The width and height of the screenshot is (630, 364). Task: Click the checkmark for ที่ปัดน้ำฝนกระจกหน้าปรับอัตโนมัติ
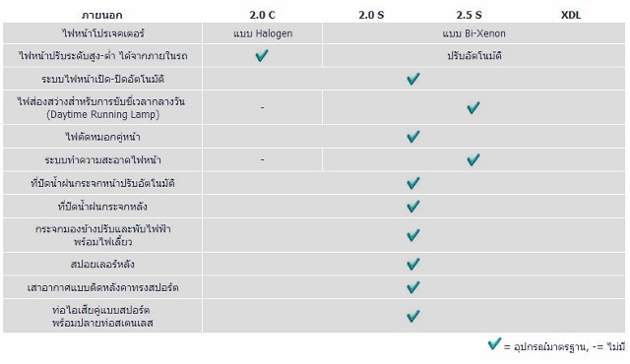(413, 183)
